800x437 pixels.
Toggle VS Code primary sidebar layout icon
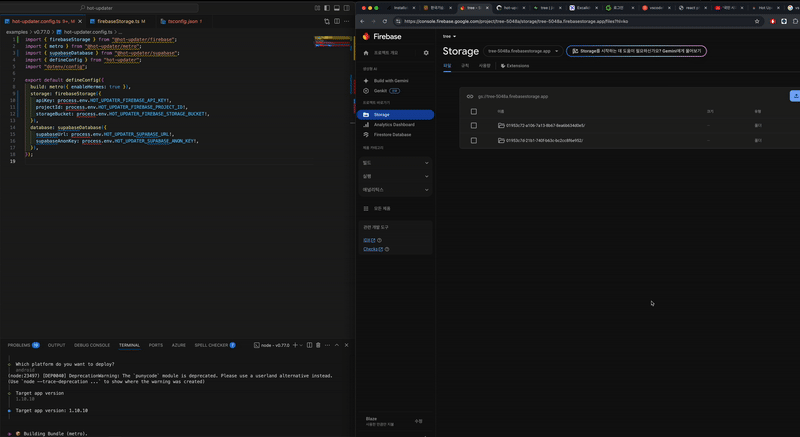point(327,8)
